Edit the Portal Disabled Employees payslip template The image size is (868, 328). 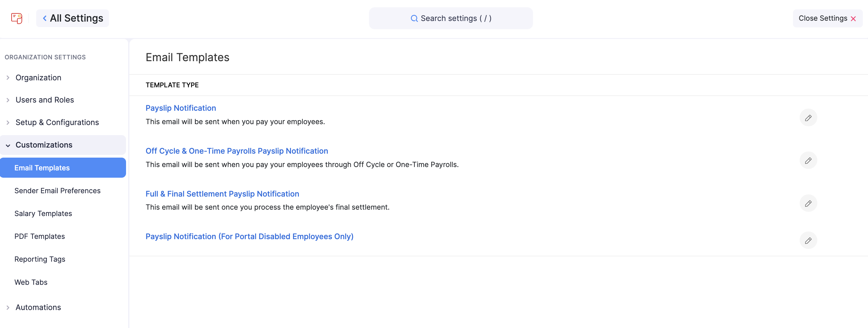coord(808,240)
